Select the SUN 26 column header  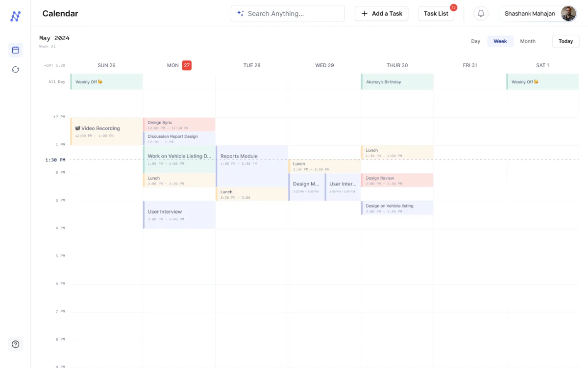tap(106, 65)
